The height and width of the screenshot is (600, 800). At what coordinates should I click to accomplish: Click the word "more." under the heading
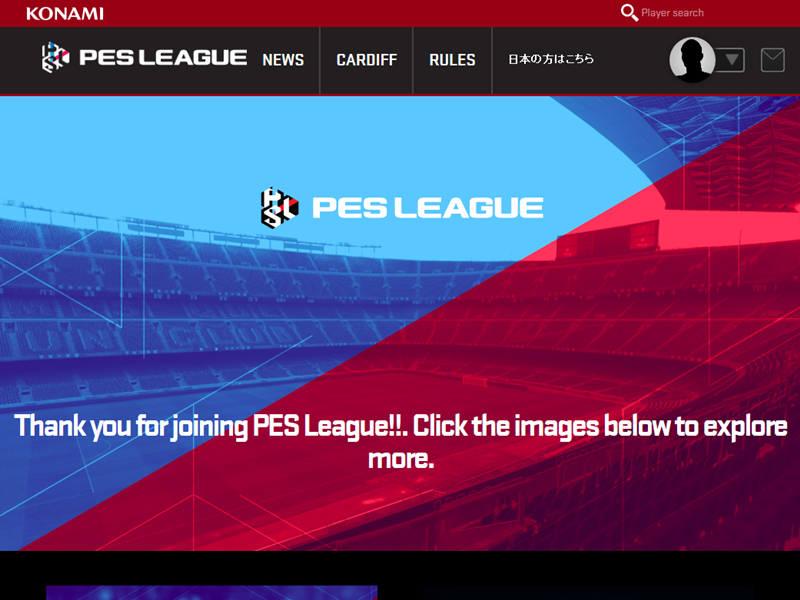point(401,459)
